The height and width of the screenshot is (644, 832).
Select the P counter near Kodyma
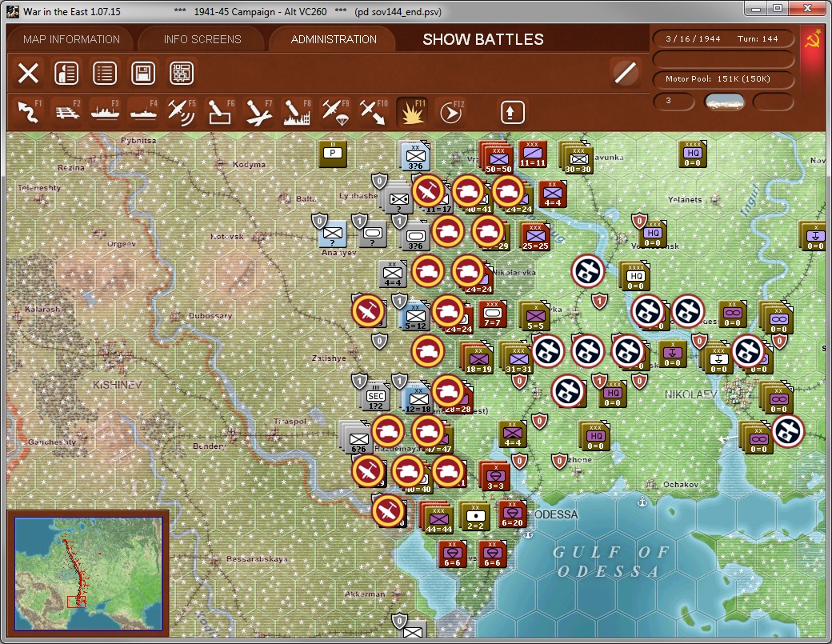[x=333, y=154]
